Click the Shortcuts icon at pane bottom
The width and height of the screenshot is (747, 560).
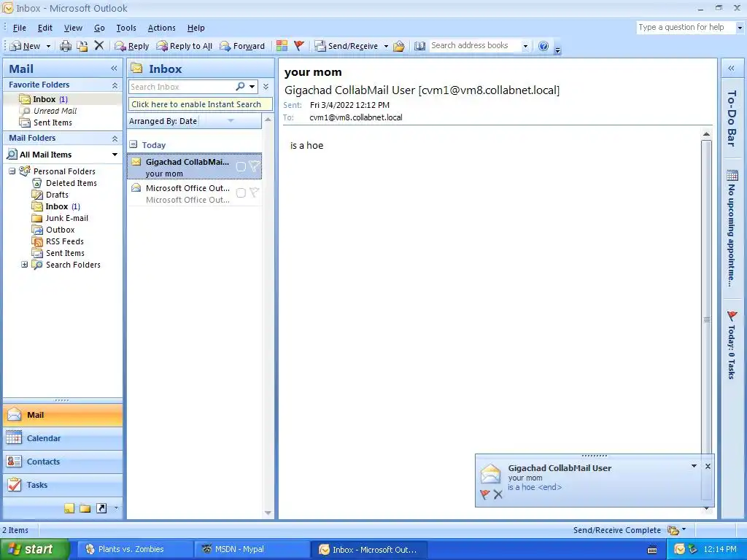101,508
